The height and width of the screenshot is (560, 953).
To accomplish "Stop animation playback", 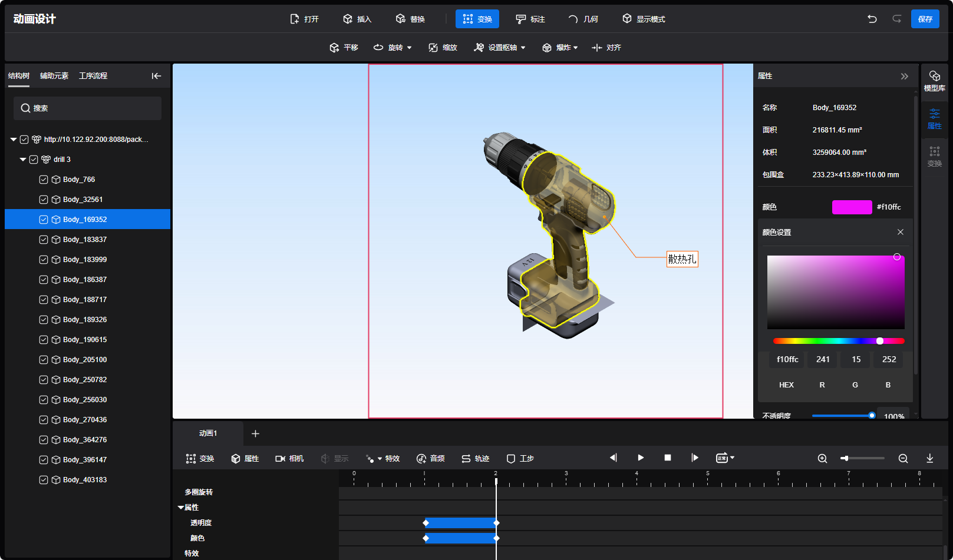I will tap(668, 458).
